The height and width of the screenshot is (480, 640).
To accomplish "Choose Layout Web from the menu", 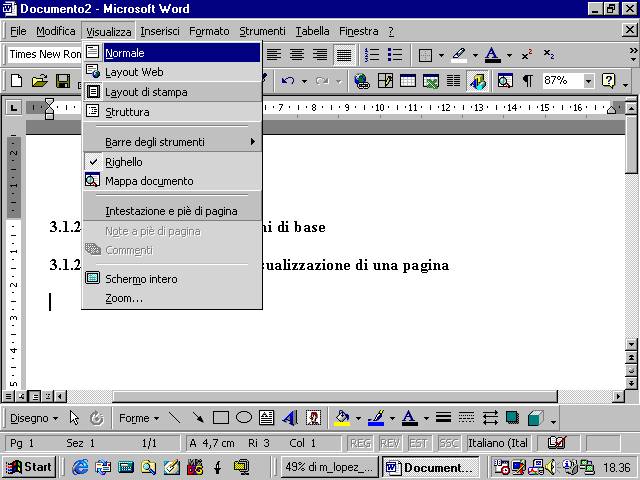I will 171,72.
